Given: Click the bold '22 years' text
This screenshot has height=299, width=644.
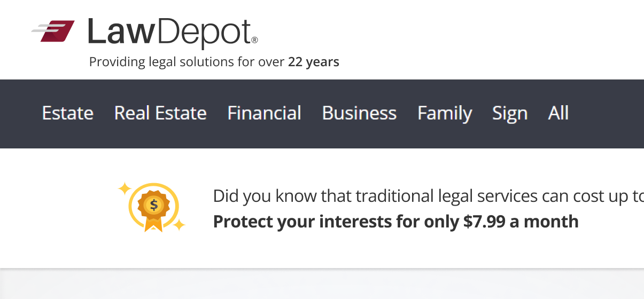Looking at the screenshot, I should tap(313, 62).
